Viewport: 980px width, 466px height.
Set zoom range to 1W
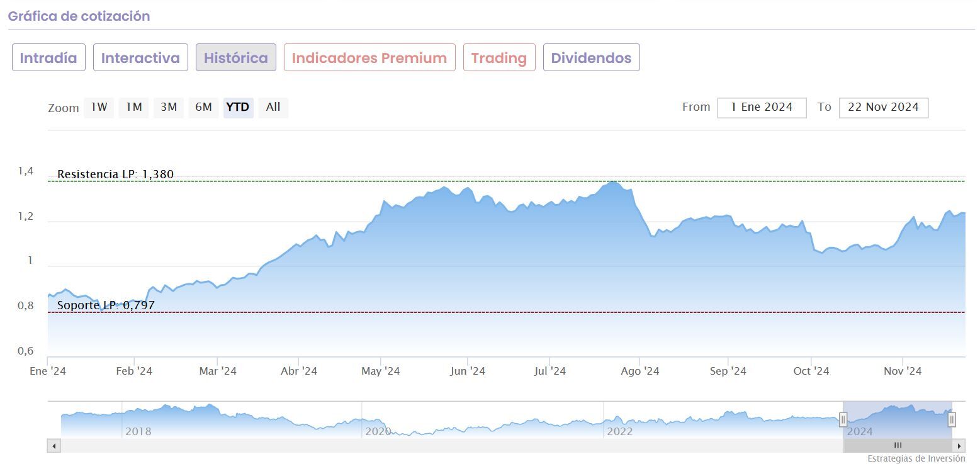tap(99, 107)
